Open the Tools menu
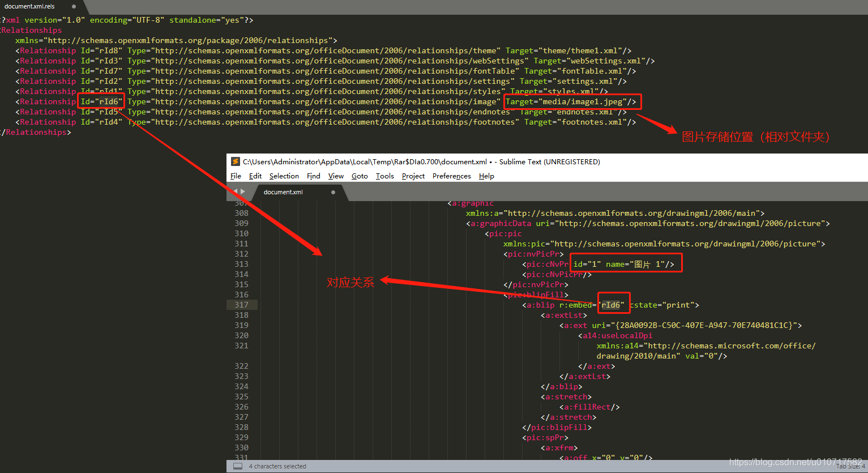Screen dimensions: 868x473 [385, 176]
